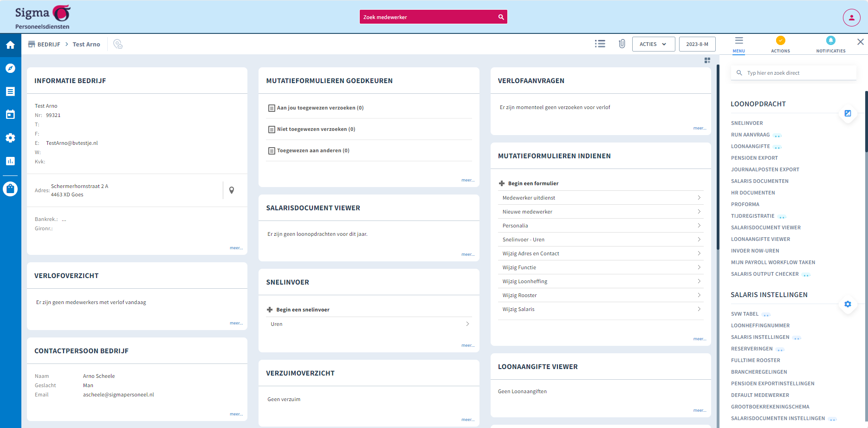The width and height of the screenshot is (868, 428).
Task: Open the calendar icon in the sidebar
Action: [10, 114]
